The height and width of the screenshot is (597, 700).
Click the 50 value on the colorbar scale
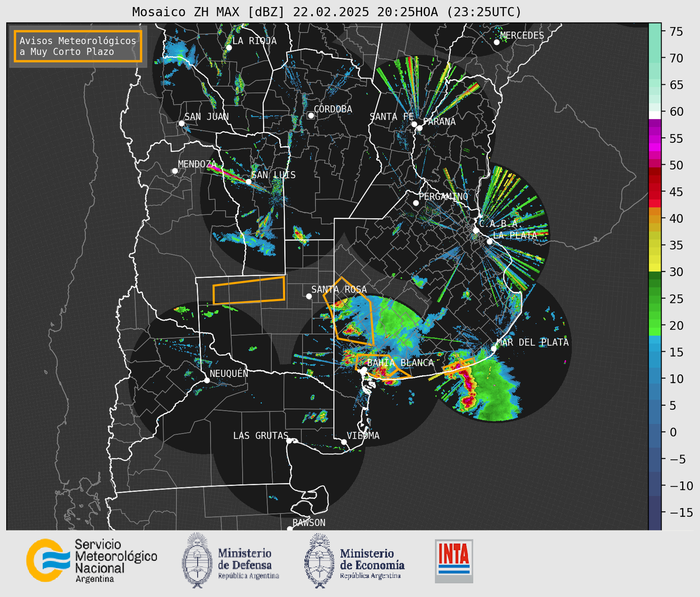(676, 165)
